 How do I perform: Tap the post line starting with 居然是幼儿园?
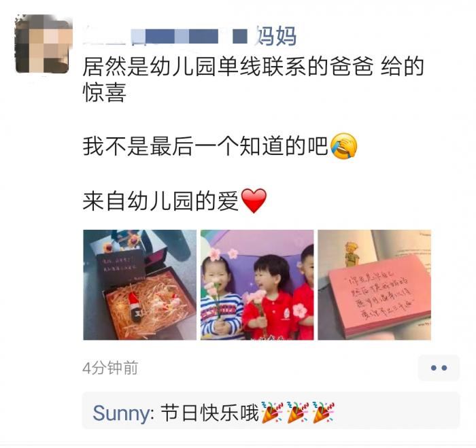point(253,66)
